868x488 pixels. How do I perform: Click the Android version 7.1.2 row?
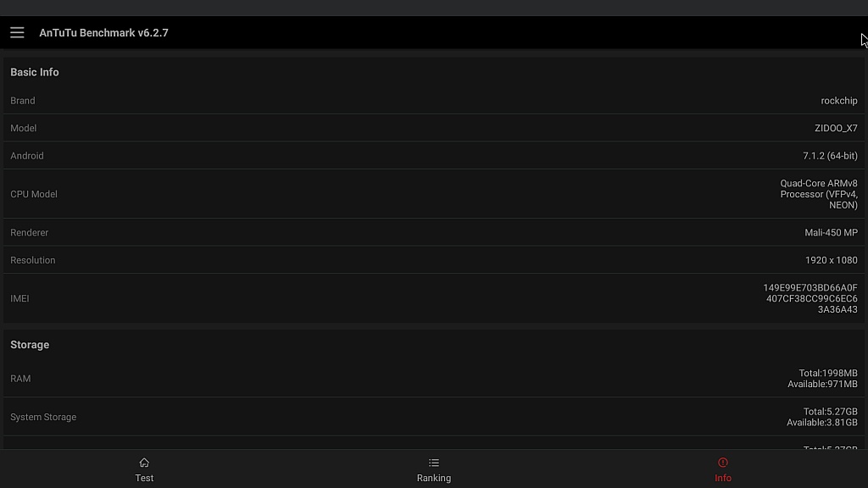434,156
